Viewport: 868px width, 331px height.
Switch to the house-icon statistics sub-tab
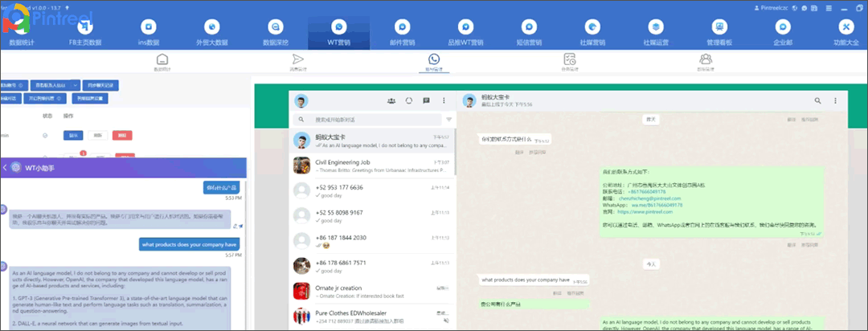162,63
